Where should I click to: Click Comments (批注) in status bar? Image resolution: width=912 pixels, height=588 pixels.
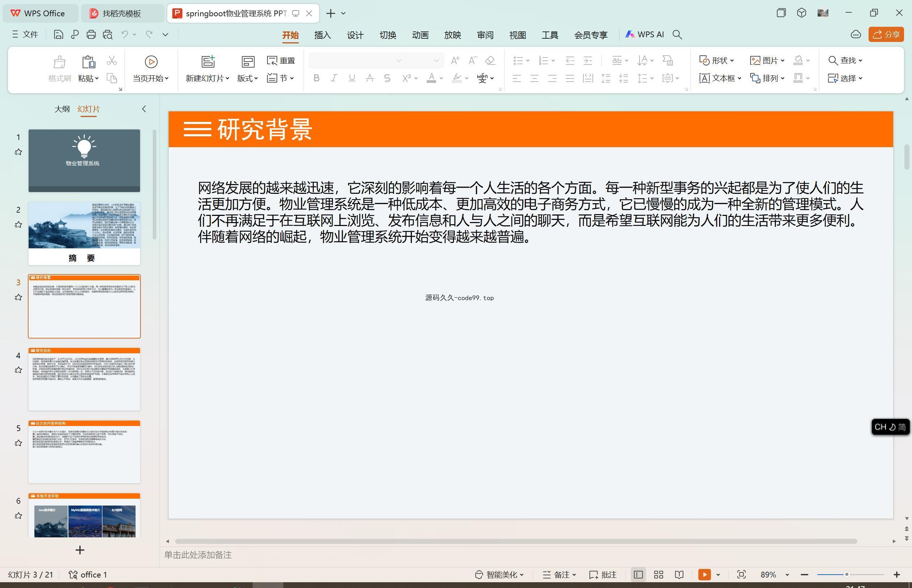coord(603,575)
